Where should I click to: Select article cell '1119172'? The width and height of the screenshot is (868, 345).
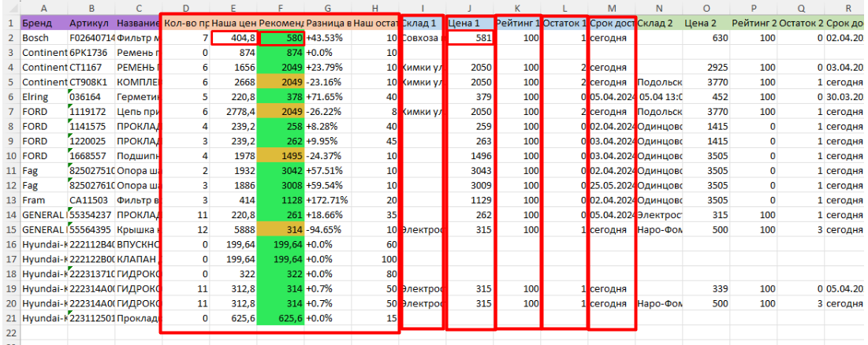tap(91, 111)
